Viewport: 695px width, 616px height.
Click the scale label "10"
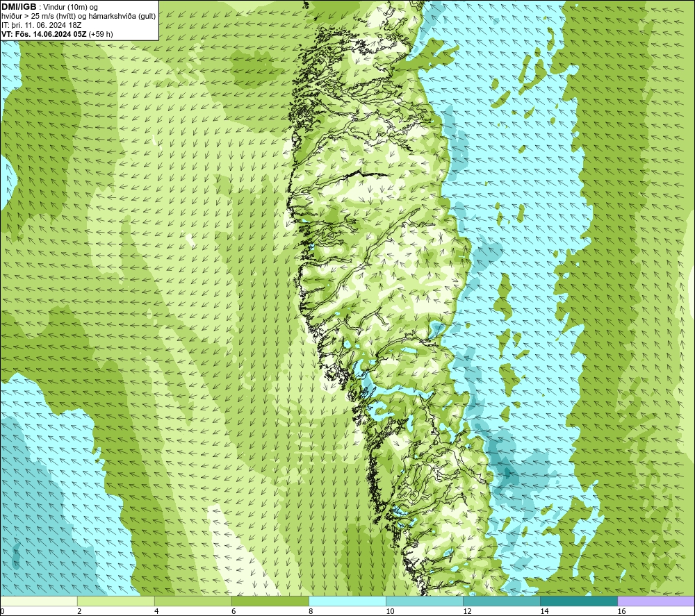(390, 611)
